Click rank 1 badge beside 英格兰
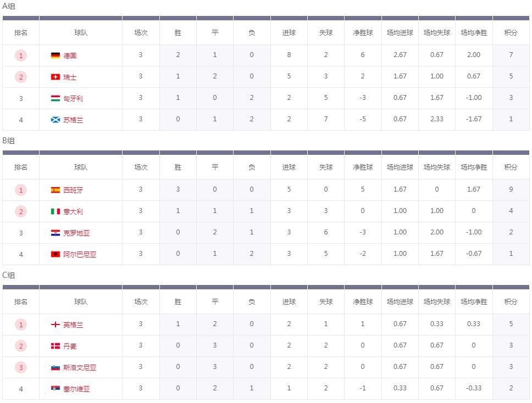 (x=21, y=324)
